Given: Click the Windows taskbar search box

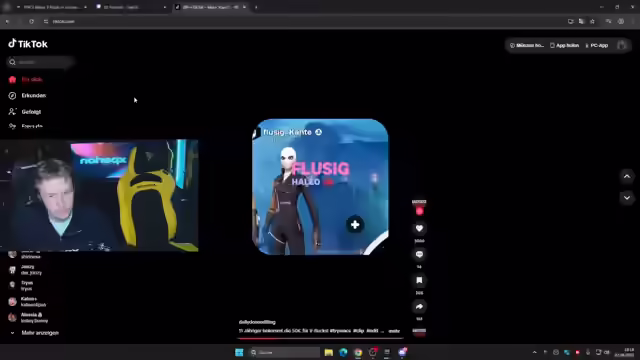Looking at the screenshot, I should 284,352.
